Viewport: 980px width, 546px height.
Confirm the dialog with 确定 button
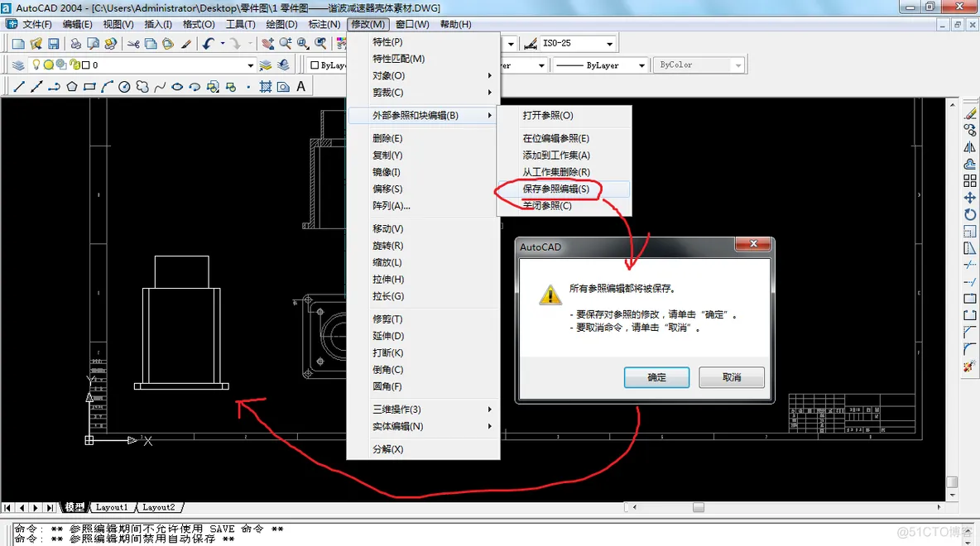pyautogui.click(x=657, y=377)
